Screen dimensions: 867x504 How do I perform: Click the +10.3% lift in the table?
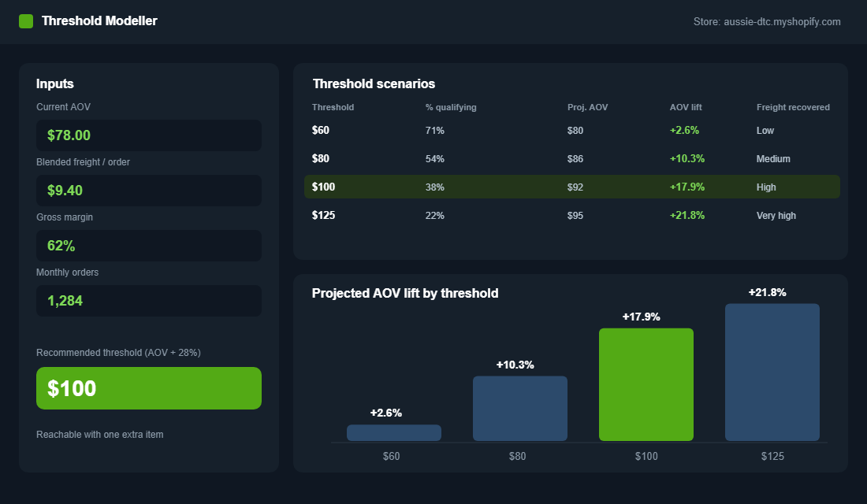click(687, 158)
